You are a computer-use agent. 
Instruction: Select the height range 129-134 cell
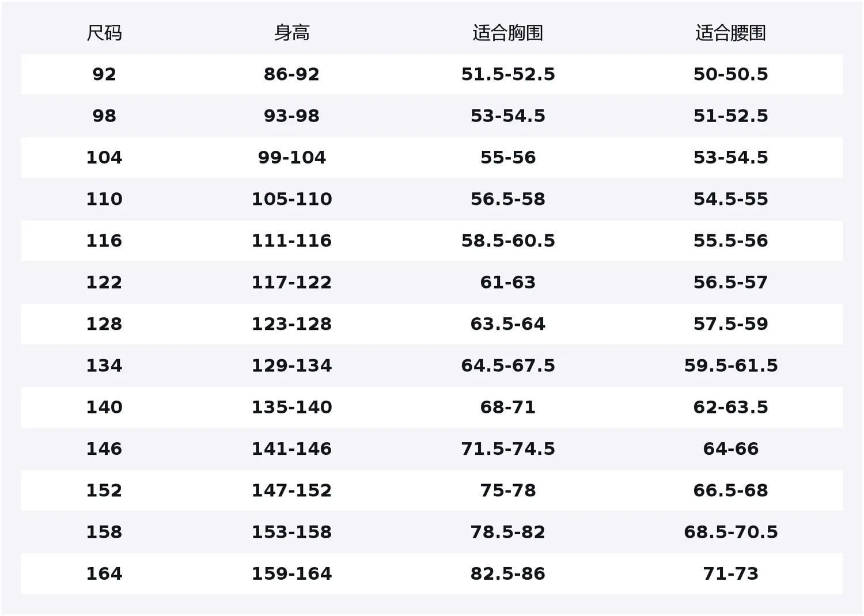tap(291, 366)
